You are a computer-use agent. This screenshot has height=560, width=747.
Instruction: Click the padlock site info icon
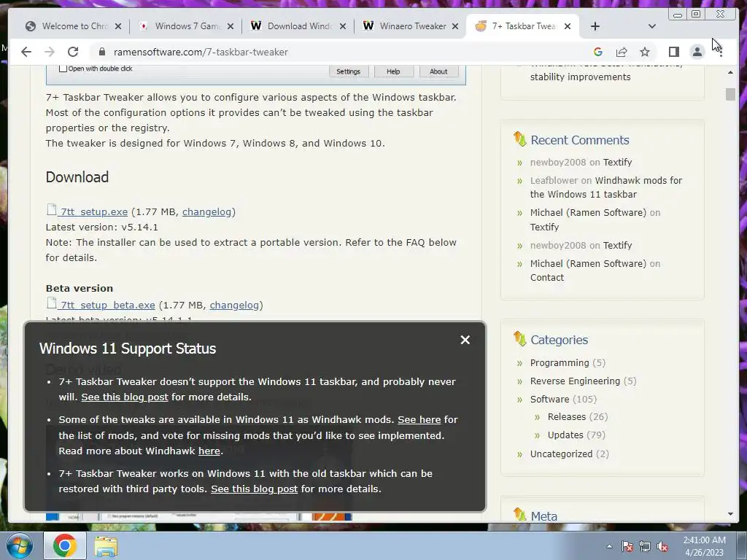pos(101,52)
